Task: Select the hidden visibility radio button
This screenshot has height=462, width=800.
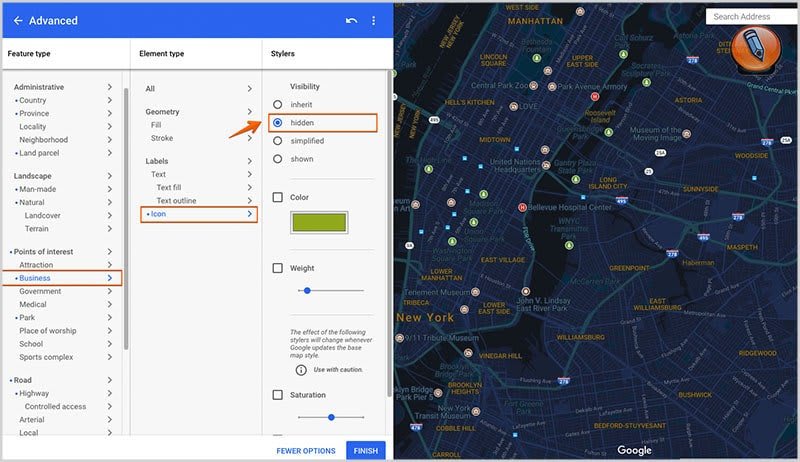Action: pyautogui.click(x=278, y=123)
